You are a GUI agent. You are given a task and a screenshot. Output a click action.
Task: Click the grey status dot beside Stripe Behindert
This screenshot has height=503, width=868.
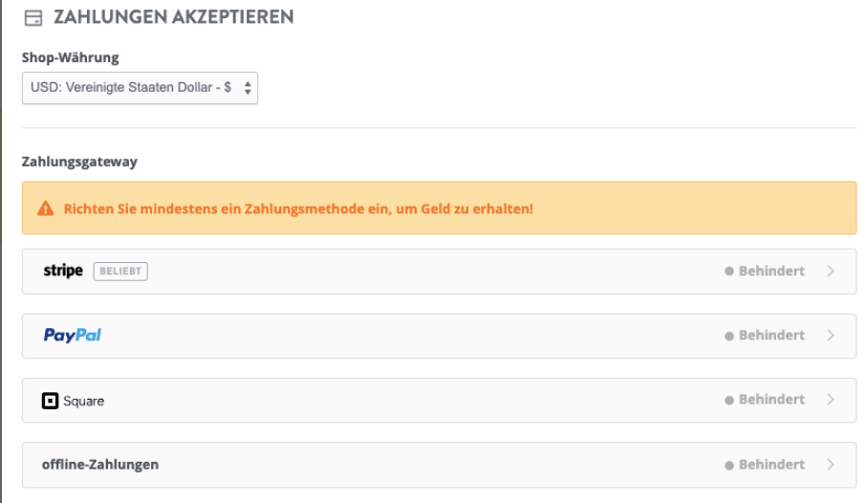pyautogui.click(x=729, y=272)
